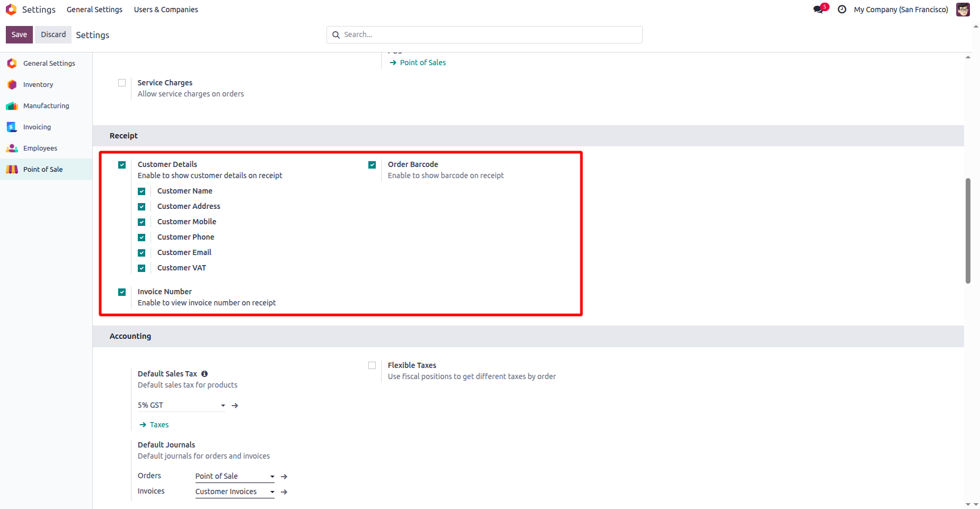Disable the Customer VAT checkbox
The width and height of the screenshot is (980, 509).
pos(142,268)
